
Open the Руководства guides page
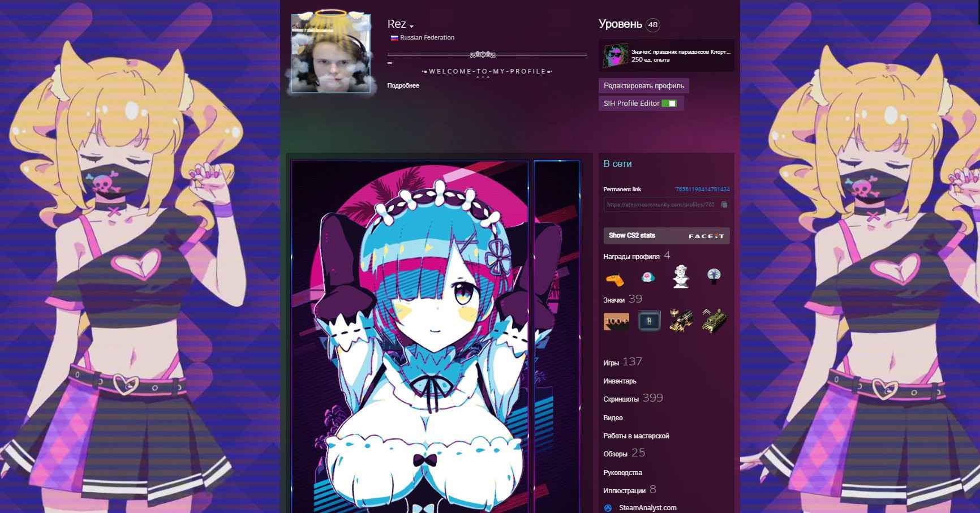point(622,473)
